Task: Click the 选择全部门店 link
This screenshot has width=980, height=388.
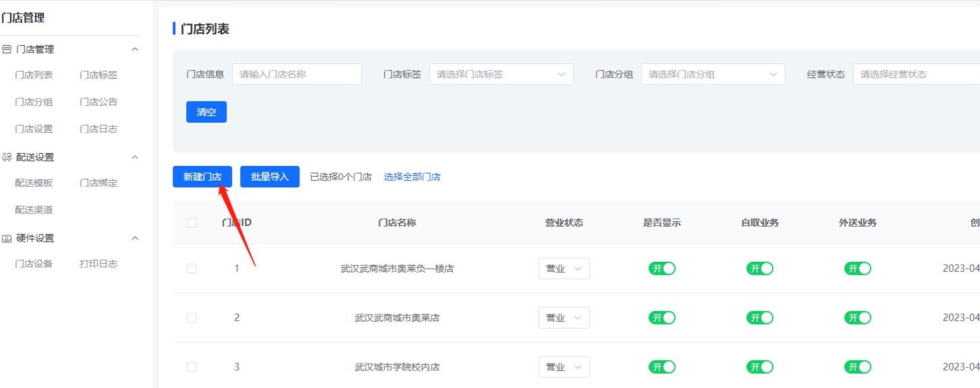Action: (412, 177)
